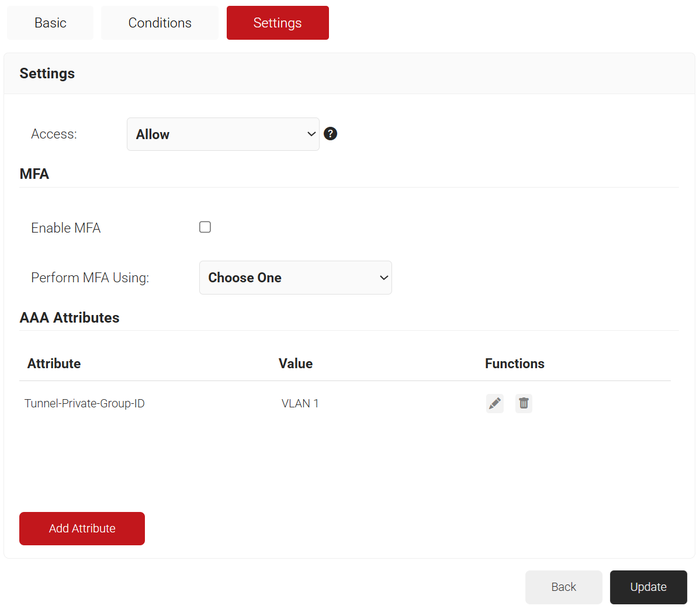The height and width of the screenshot is (616, 700).
Task: Click the VLAN 1 value cell
Action: click(x=300, y=403)
